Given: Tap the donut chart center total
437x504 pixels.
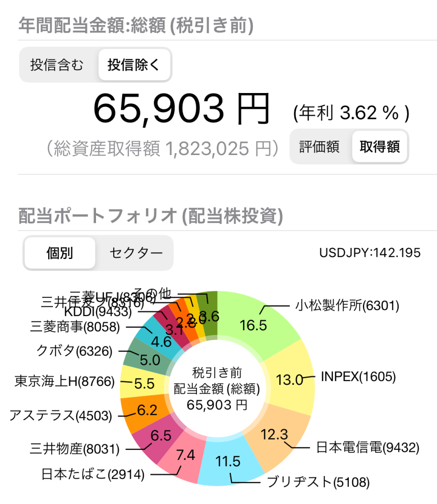Looking at the screenshot, I should [218, 389].
